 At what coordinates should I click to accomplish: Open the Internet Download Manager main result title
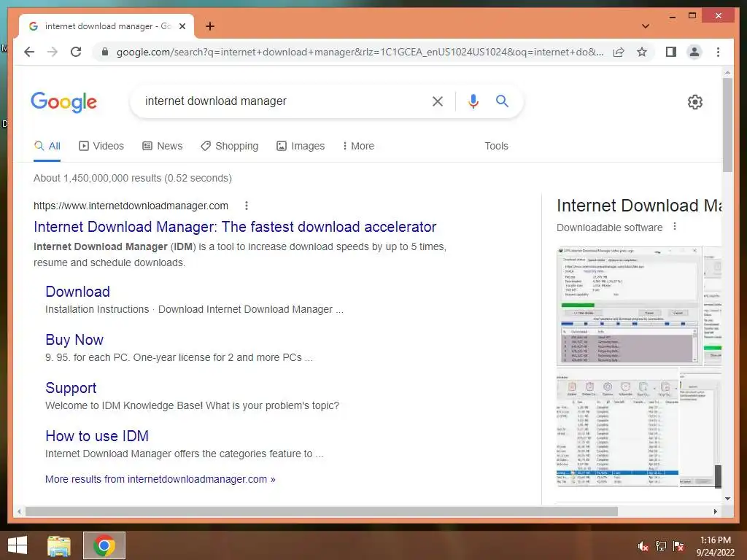tap(235, 227)
